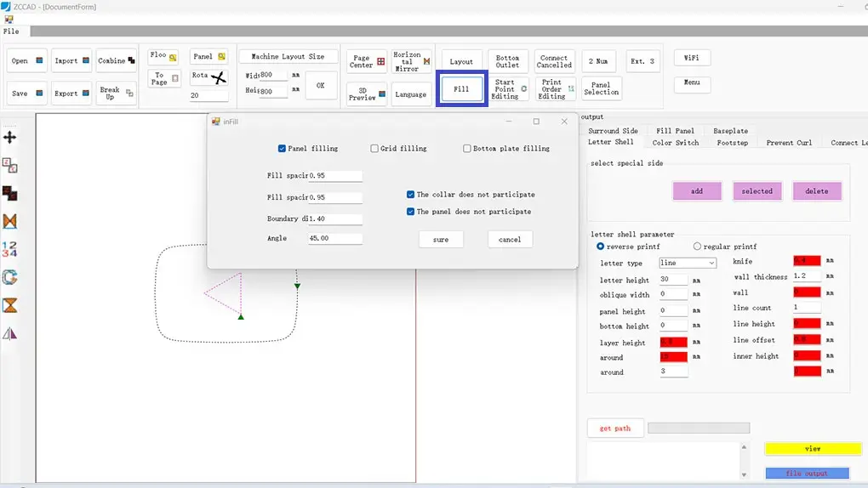Image resolution: width=868 pixels, height=488 pixels.
Task: Click the pages sidebar icon below move tool
Action: click(10, 165)
